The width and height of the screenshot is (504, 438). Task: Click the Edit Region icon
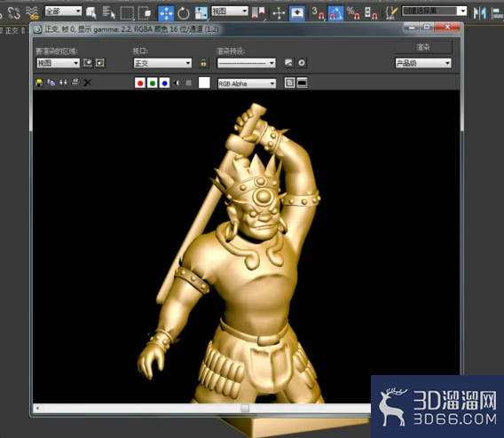point(88,63)
